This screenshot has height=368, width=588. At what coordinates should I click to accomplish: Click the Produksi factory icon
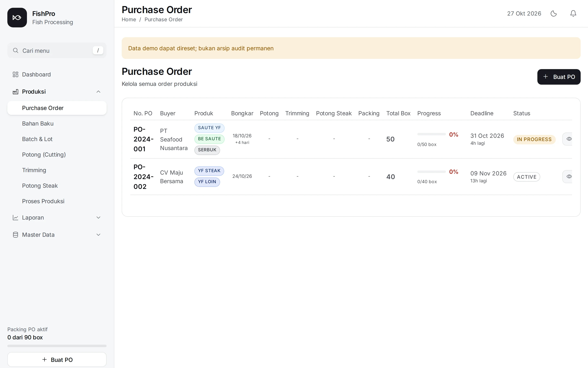coord(16,92)
